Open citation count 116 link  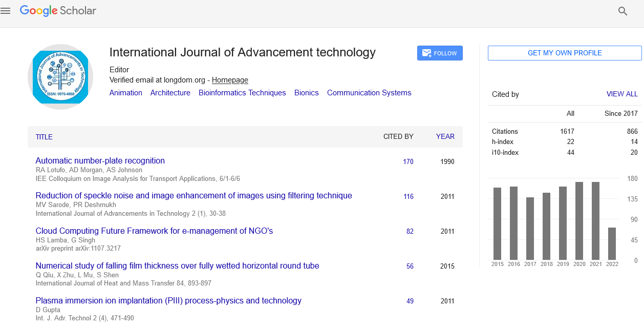(408, 196)
